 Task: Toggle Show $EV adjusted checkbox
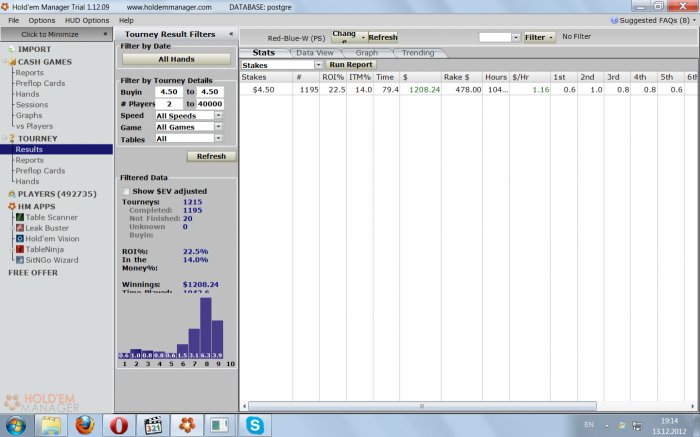(126, 191)
